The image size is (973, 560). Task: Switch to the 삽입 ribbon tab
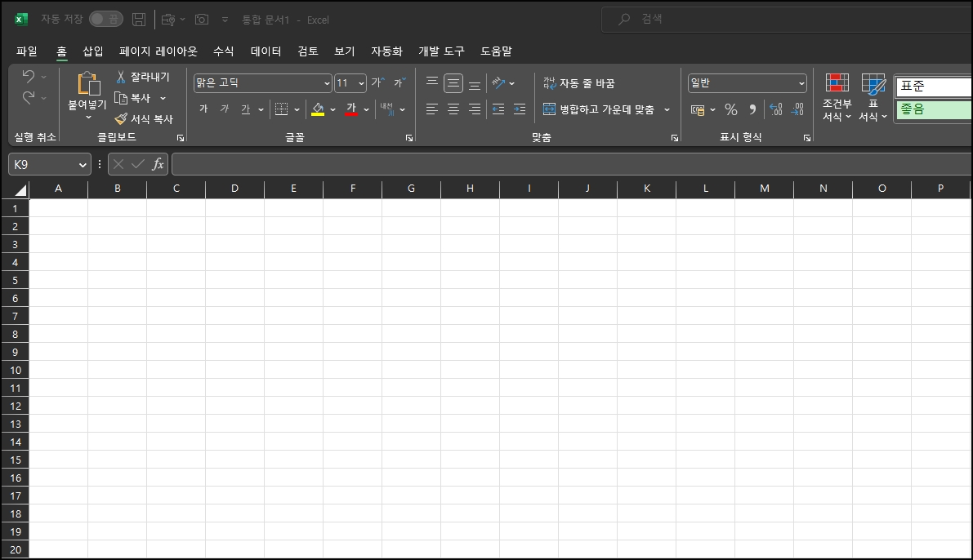coord(93,51)
